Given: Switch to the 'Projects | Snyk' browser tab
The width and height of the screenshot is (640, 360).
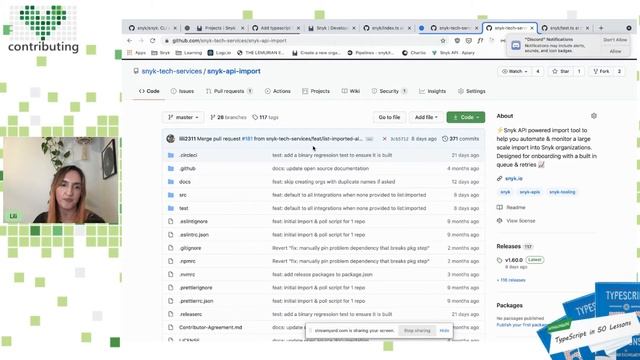Looking at the screenshot, I should pyautogui.click(x=220, y=28).
